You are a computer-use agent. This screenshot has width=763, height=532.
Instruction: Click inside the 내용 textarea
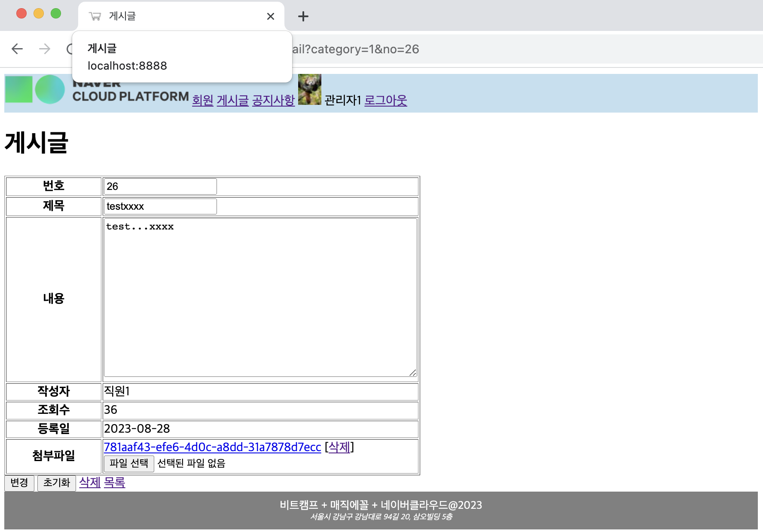pos(260,297)
